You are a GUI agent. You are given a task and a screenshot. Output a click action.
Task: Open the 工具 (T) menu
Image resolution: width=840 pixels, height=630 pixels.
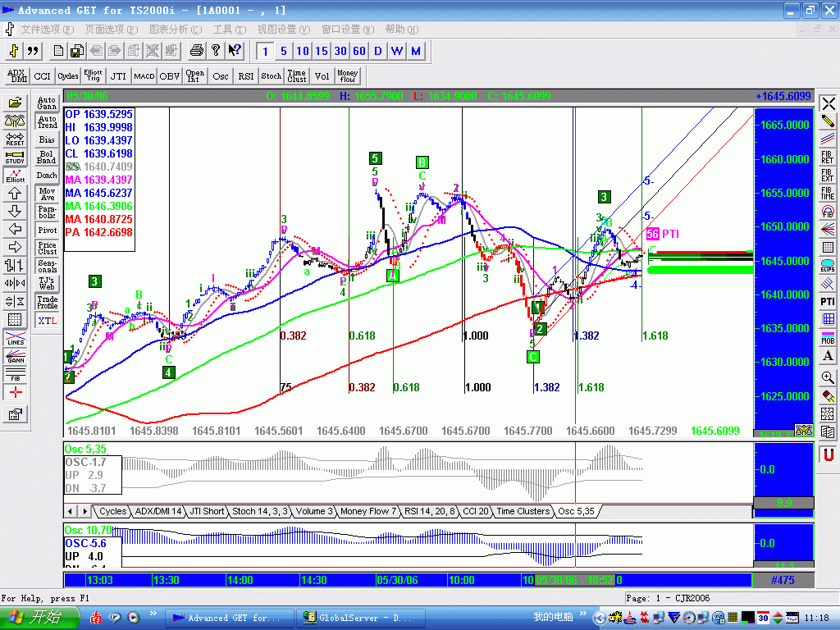coord(229,29)
